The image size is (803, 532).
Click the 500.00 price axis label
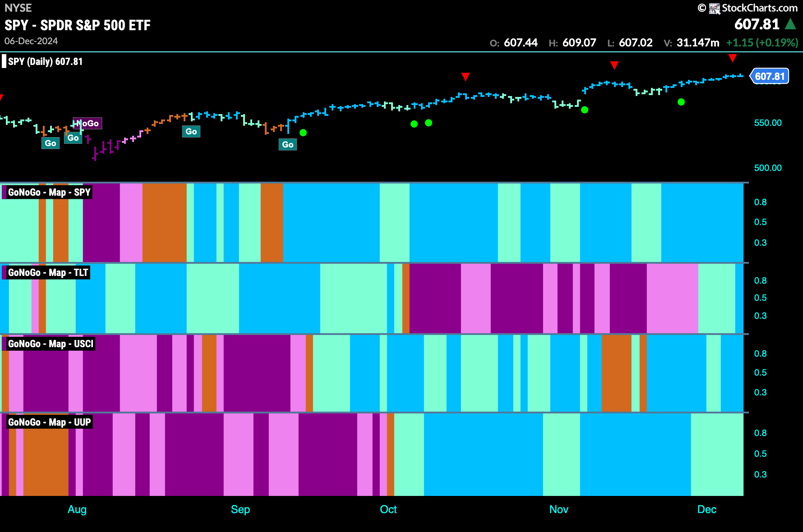tap(768, 168)
